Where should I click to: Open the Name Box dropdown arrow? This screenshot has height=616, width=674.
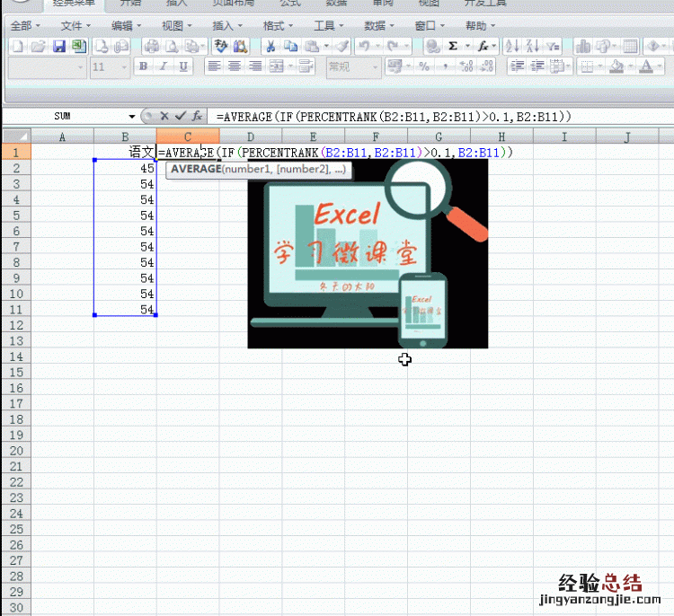pos(131,116)
